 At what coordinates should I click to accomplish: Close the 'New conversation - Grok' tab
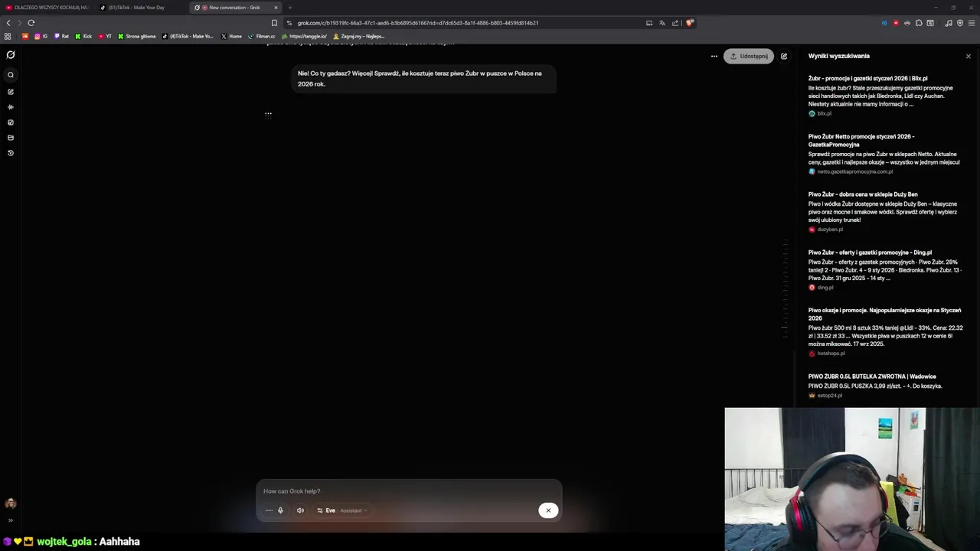pos(276,8)
